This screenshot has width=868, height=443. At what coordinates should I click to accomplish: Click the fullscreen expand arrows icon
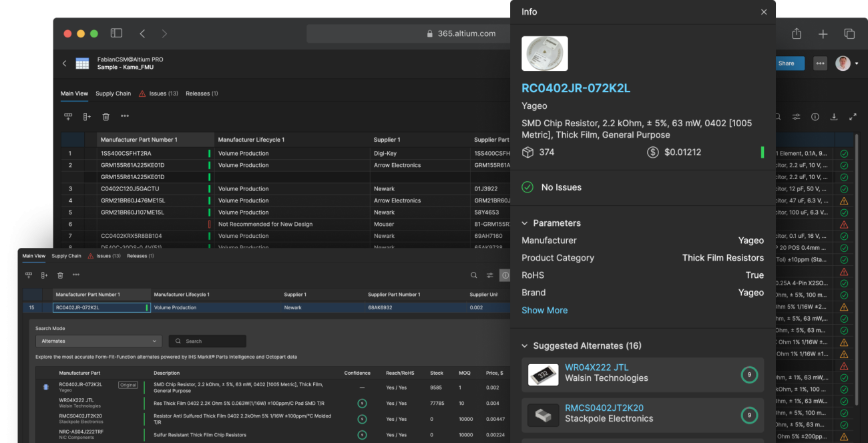(x=853, y=117)
